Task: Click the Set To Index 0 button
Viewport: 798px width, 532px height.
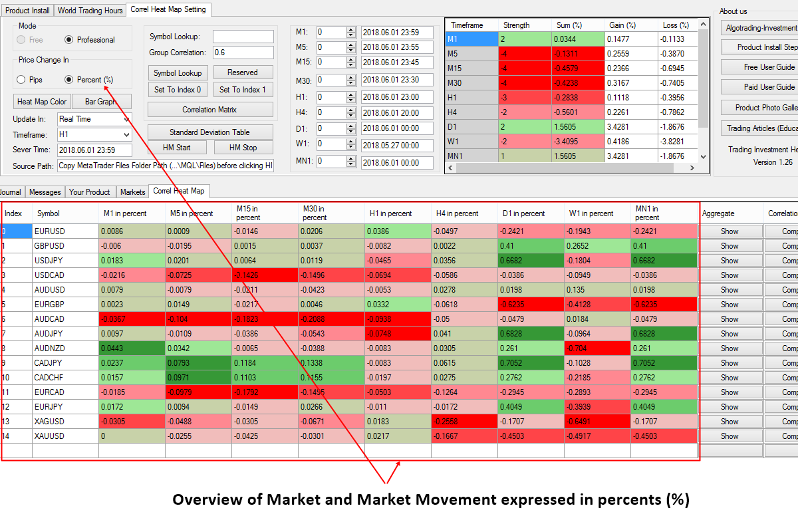Action: 178,88
